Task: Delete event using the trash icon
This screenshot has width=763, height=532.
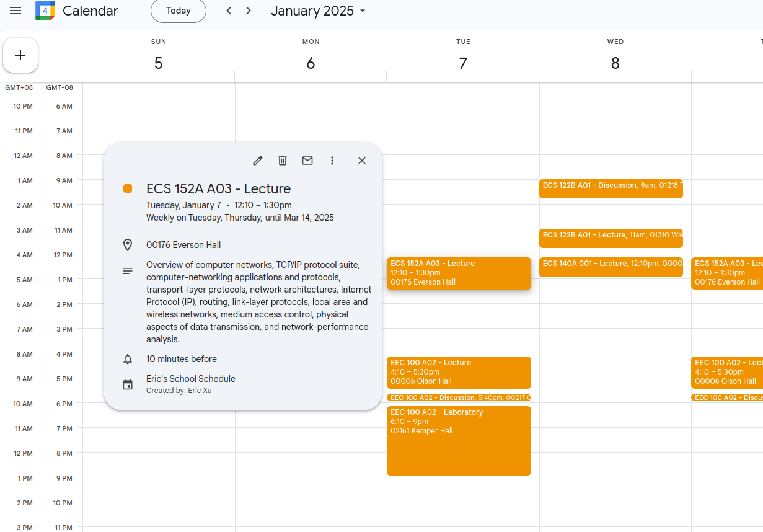Action: 283,161
